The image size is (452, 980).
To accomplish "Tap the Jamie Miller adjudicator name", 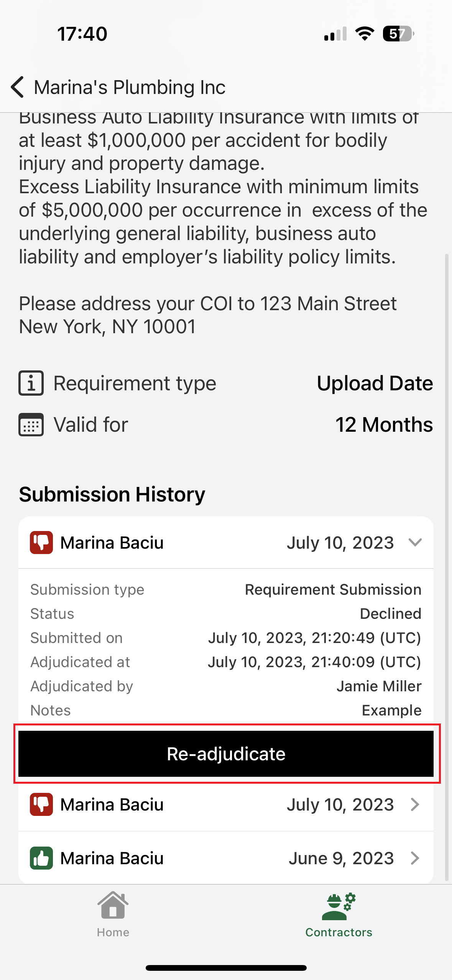I will tap(379, 686).
